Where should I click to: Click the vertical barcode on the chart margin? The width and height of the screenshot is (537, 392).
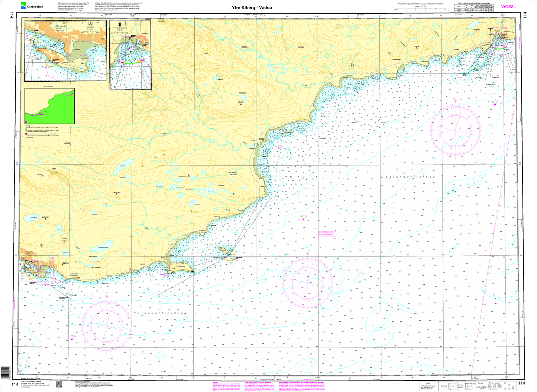click(4, 373)
